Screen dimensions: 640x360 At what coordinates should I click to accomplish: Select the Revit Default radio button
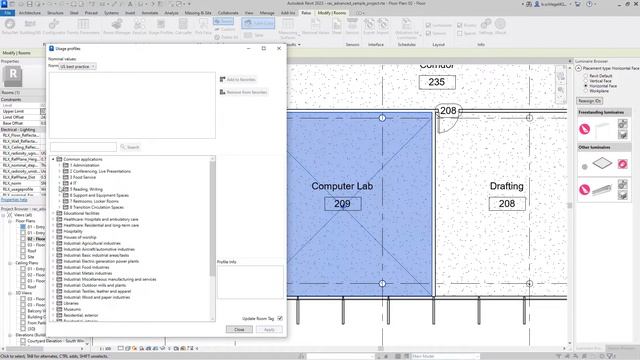click(x=586, y=76)
